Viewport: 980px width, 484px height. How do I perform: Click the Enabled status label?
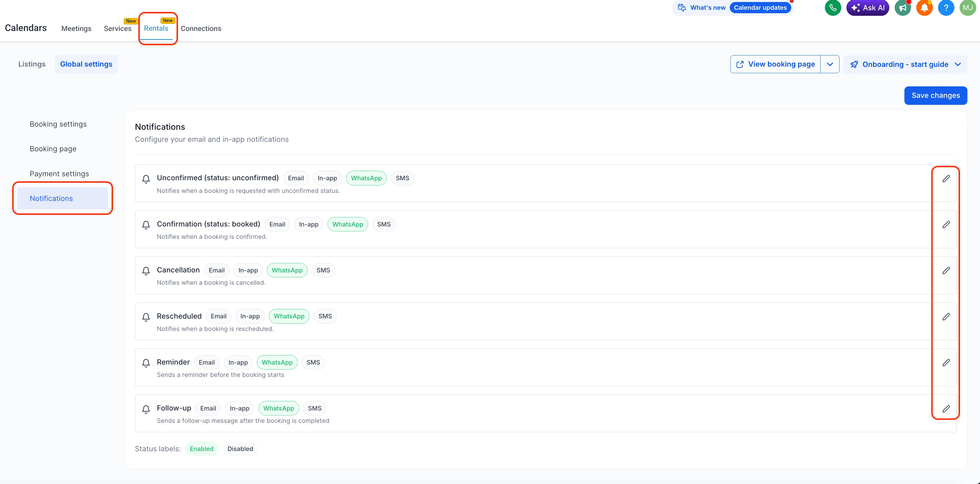(x=202, y=449)
